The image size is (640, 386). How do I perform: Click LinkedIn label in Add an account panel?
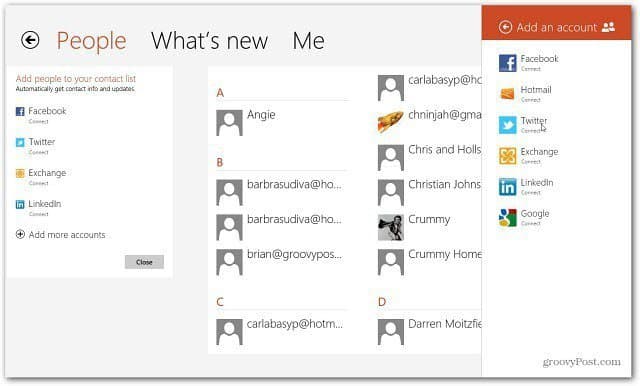tap(537, 182)
